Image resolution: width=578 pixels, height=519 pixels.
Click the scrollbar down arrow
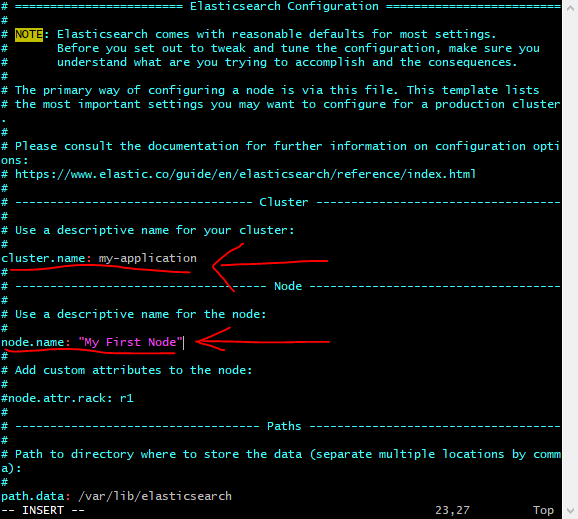tap(570, 511)
